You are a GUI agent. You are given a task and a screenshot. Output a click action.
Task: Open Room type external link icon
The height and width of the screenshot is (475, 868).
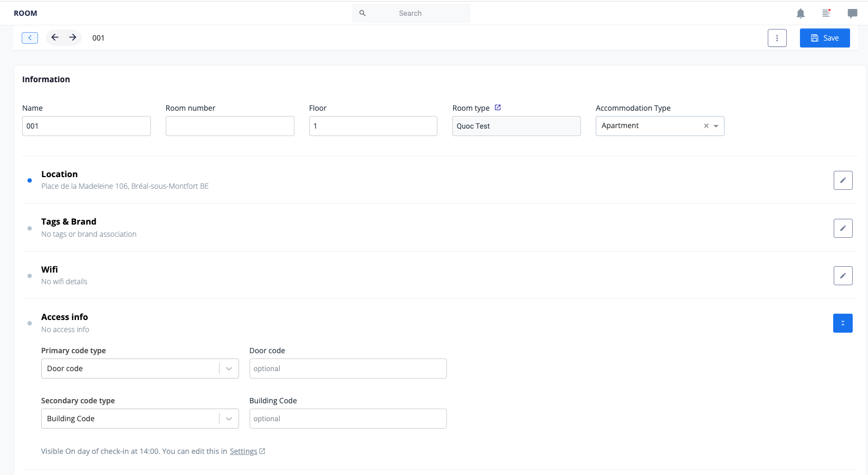[x=498, y=108]
